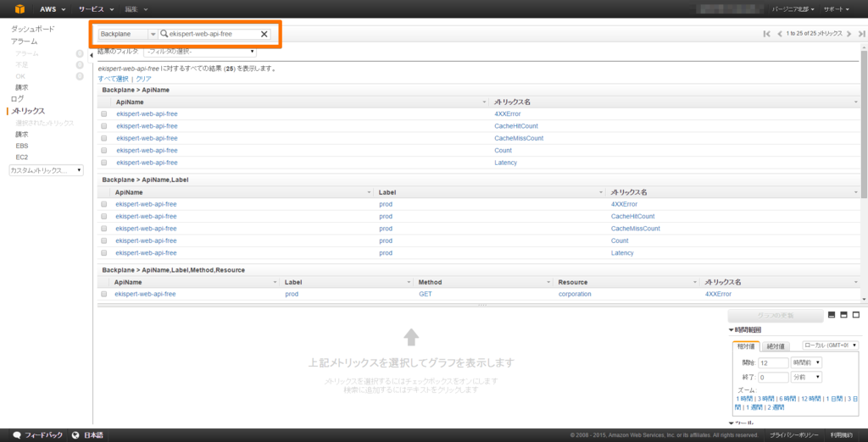Switch to the 絶対値 absolute tab

[x=775, y=347]
